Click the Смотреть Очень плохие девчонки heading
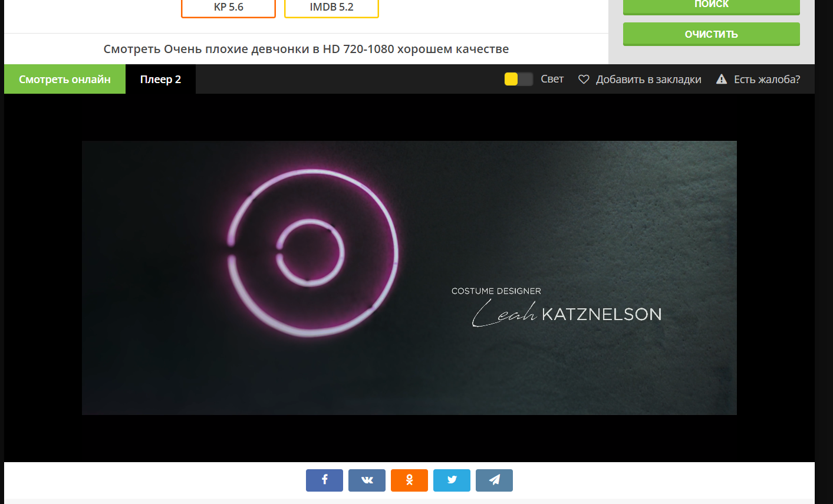 tap(306, 49)
